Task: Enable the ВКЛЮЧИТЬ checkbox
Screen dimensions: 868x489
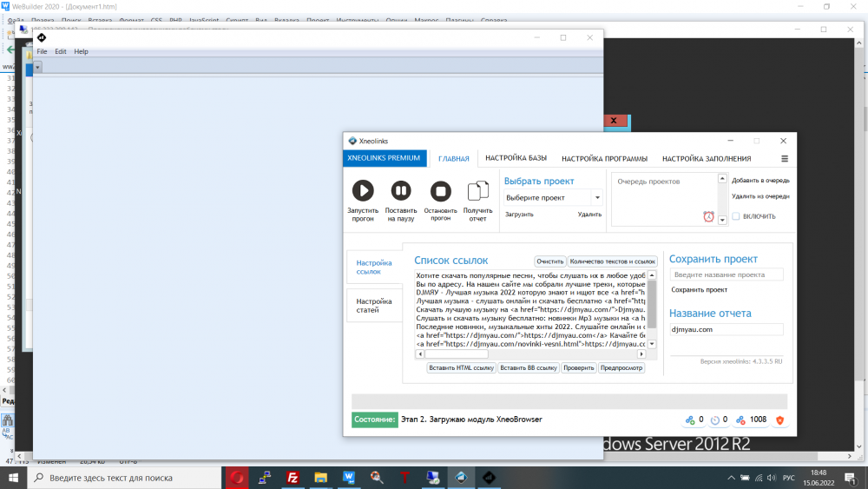Action: (736, 216)
